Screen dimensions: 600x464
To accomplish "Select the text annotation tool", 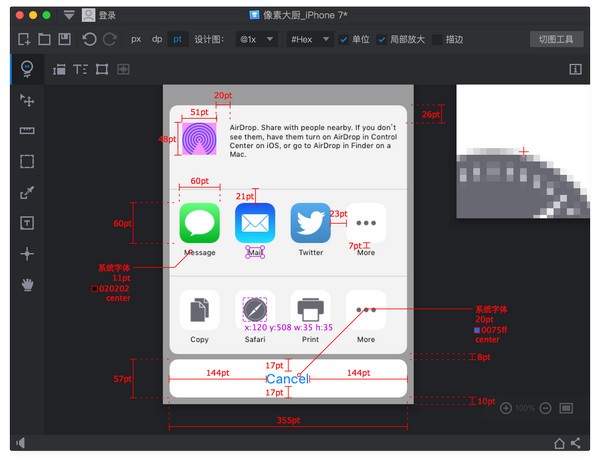I will 27,222.
